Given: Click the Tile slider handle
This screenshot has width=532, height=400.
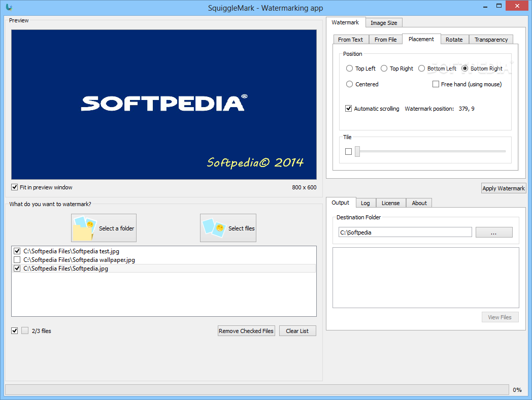Looking at the screenshot, I should (x=357, y=151).
